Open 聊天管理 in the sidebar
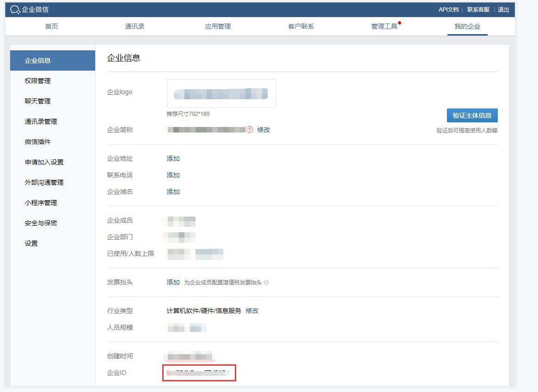This screenshot has height=392, width=538. click(x=38, y=101)
